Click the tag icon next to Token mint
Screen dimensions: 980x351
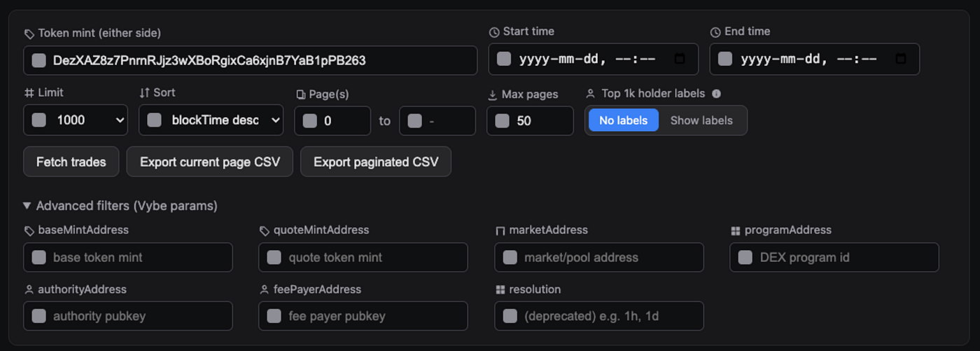coord(29,33)
